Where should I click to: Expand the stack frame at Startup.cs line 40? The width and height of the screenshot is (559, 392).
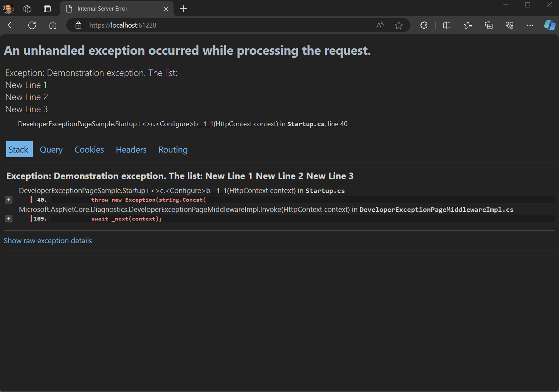click(8, 199)
